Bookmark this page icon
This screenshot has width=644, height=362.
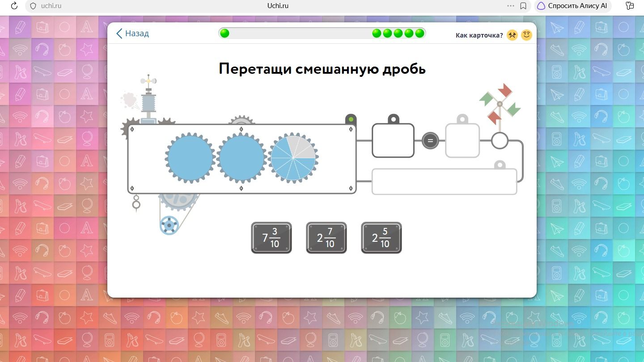click(523, 6)
